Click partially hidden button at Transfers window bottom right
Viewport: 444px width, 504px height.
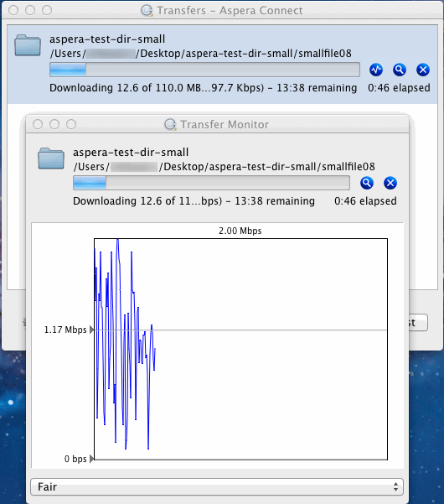[x=418, y=322]
